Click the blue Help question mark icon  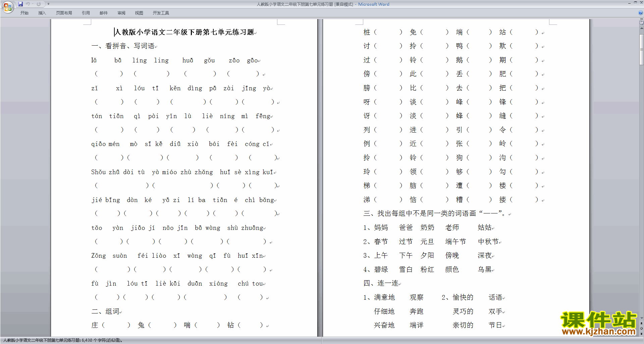coord(641,13)
